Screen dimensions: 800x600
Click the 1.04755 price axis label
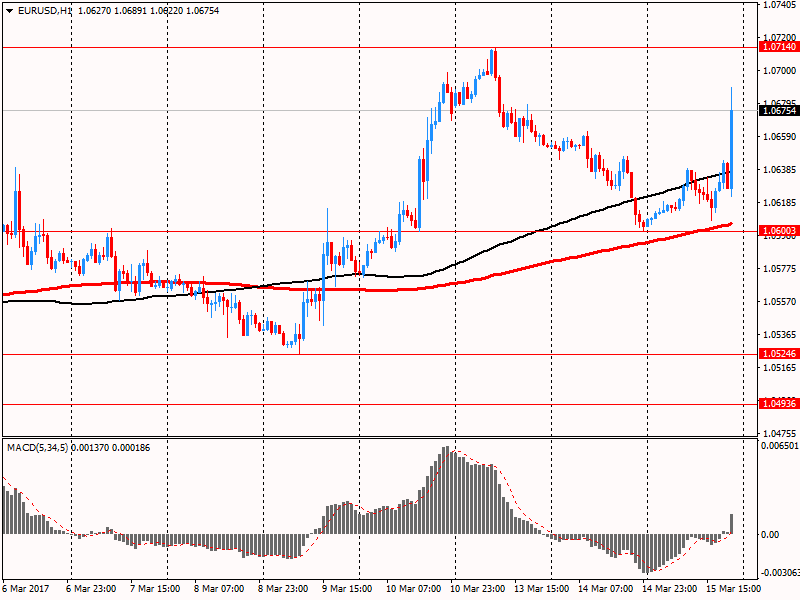click(780, 434)
